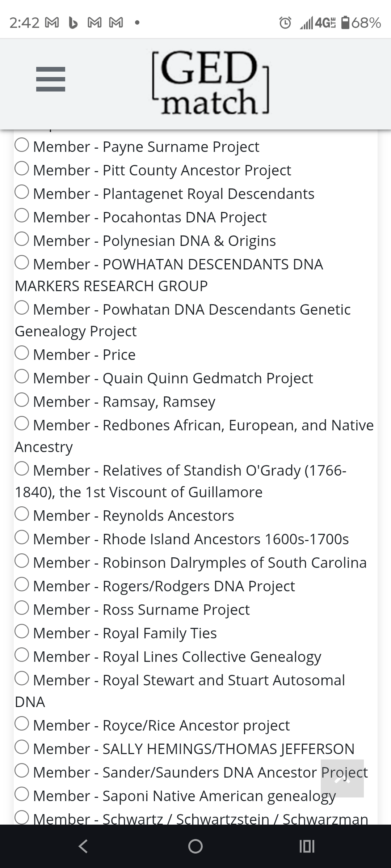Choose Member - Royal Family Ties option
Screen dimensions: 391x868
(22, 632)
